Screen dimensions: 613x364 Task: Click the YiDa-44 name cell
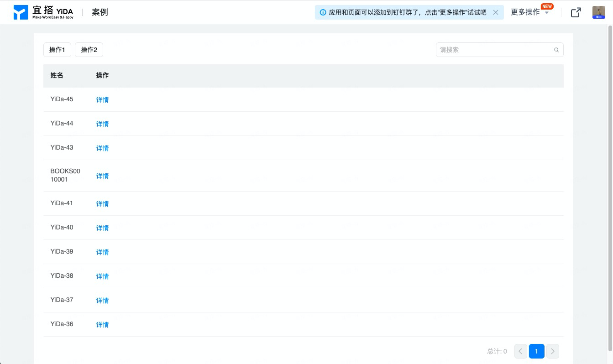point(62,123)
